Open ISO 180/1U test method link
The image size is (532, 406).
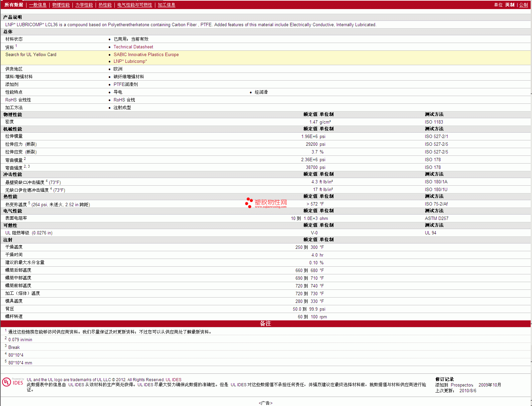tap(436, 189)
